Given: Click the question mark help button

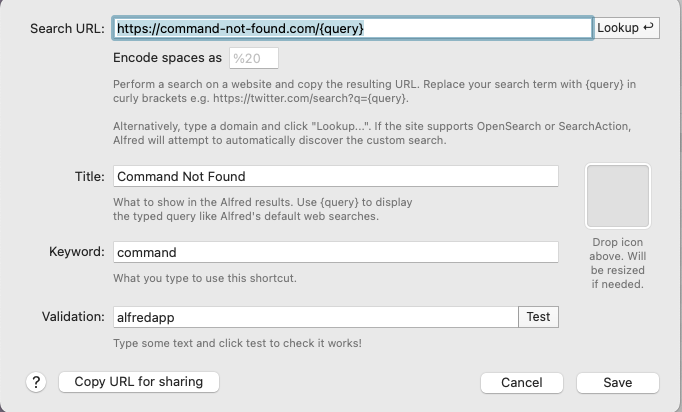Looking at the screenshot, I should pos(37,382).
